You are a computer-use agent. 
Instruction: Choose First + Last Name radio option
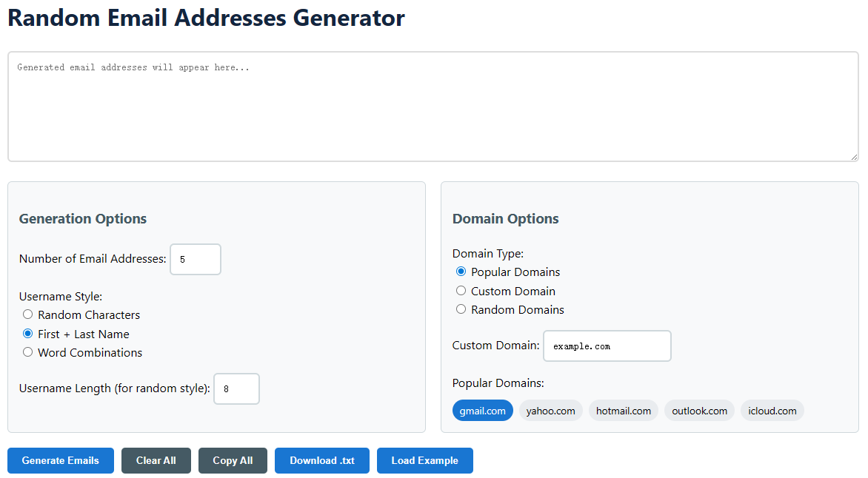click(x=28, y=334)
